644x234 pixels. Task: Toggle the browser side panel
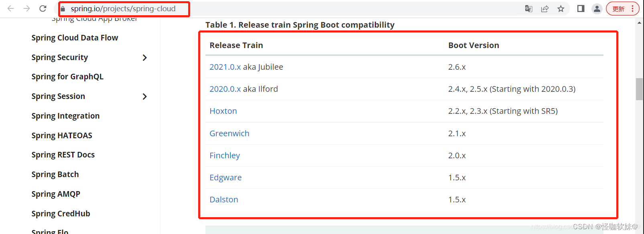pos(581,9)
